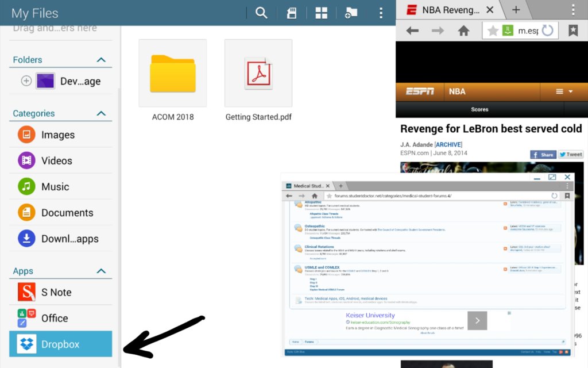The image size is (588, 368).
Task: Star the ESPN page as a favorite
Action: [493, 30]
